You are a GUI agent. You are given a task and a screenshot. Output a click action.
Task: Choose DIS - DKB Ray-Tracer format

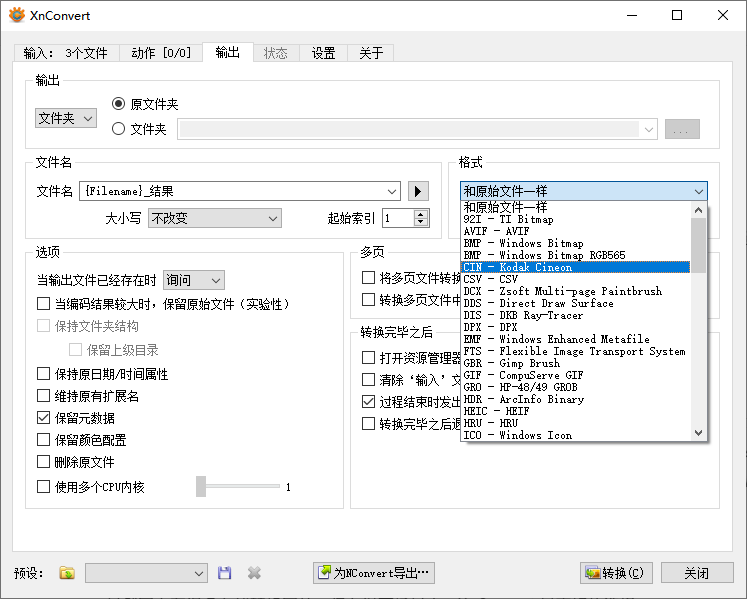coord(575,315)
